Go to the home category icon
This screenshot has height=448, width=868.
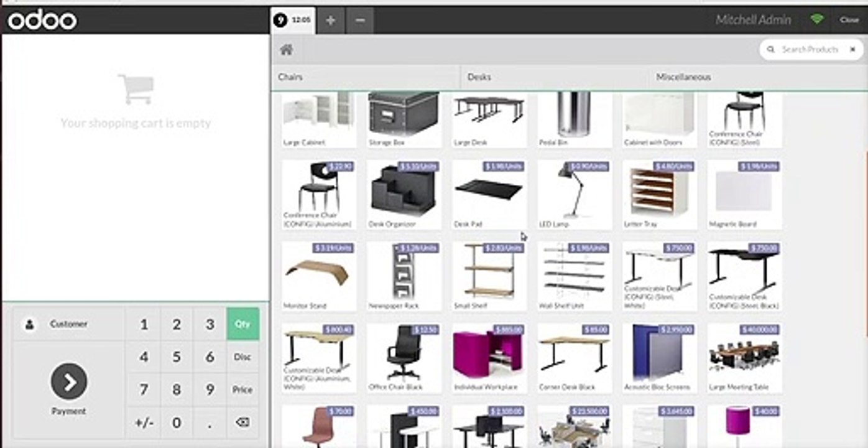(286, 50)
